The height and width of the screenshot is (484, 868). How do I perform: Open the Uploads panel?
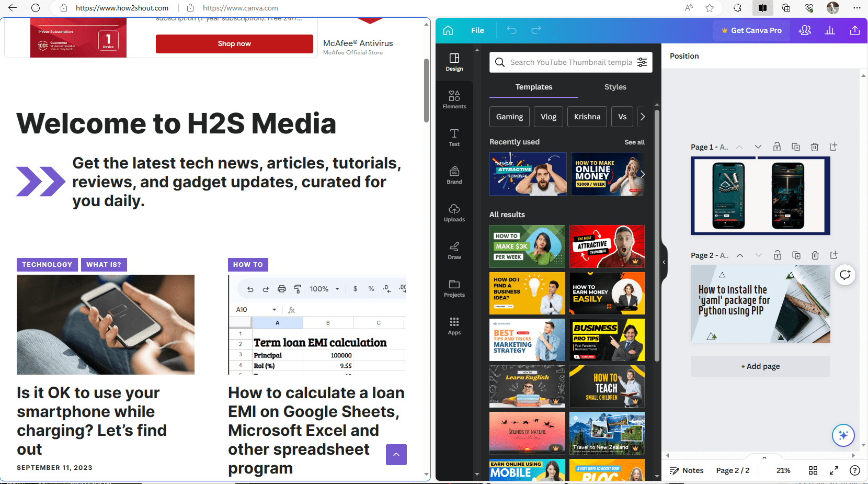pos(454,212)
